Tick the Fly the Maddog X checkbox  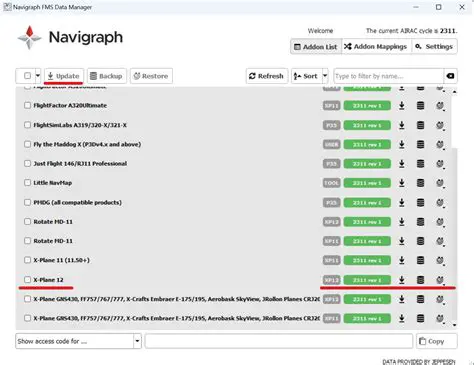click(x=27, y=144)
